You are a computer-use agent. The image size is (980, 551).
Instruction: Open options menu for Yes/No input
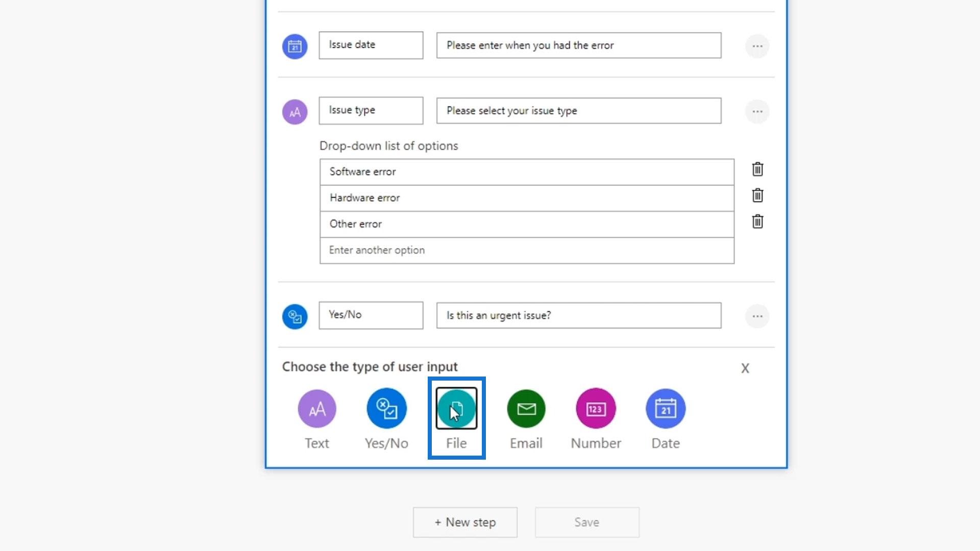(x=757, y=316)
